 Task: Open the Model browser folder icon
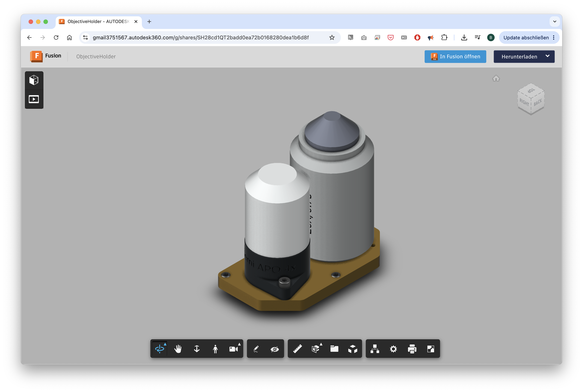click(x=334, y=349)
